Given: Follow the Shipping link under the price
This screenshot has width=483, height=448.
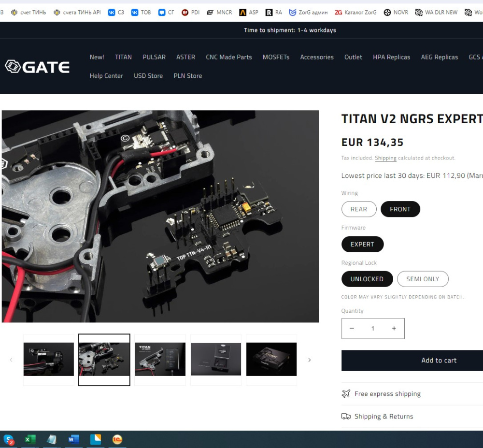Looking at the screenshot, I should [x=385, y=158].
